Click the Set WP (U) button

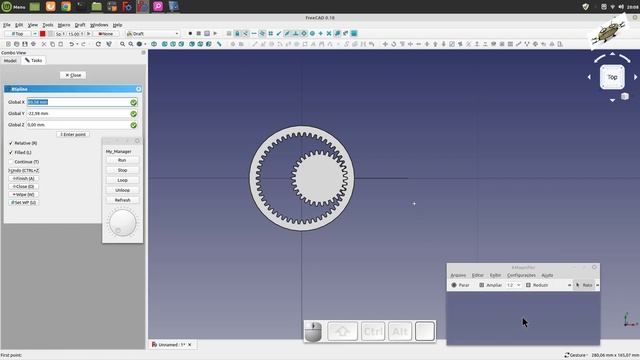click(x=24, y=202)
